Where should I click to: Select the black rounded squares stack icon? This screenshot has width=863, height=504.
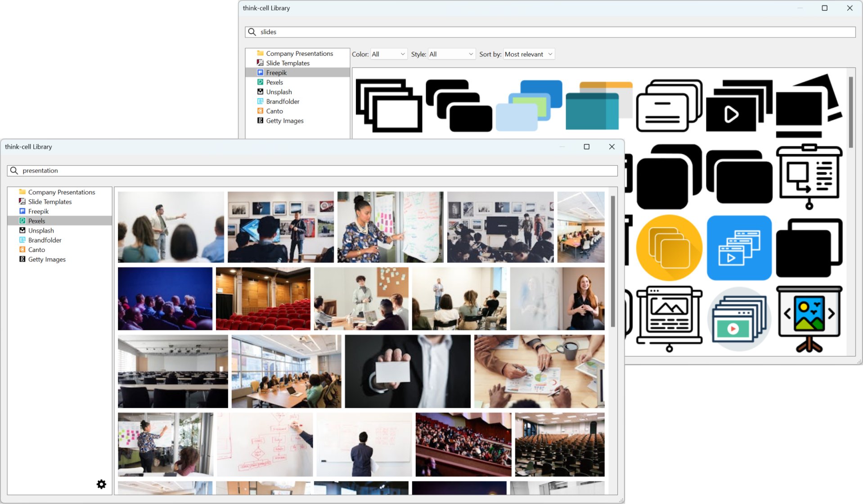pyautogui.click(x=669, y=177)
